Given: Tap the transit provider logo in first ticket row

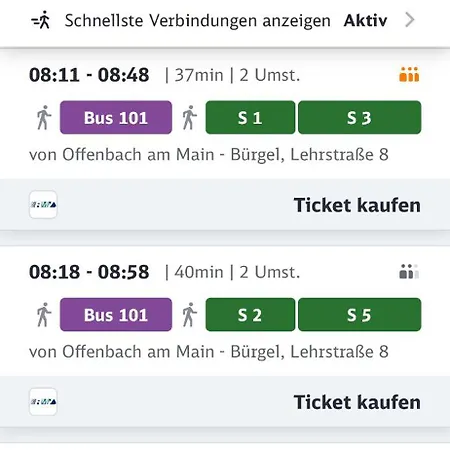Looking at the screenshot, I should (43, 205).
